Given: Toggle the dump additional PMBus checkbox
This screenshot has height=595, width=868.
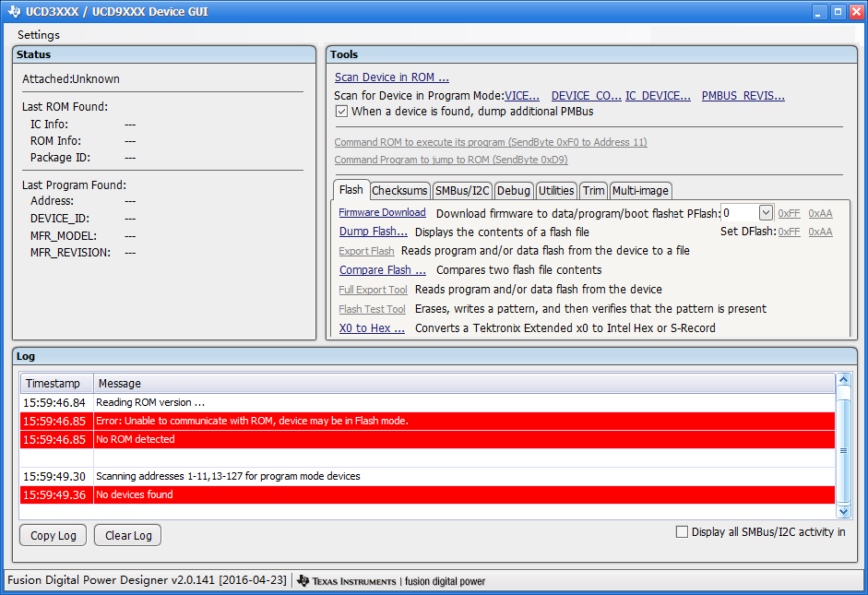Looking at the screenshot, I should click(341, 112).
